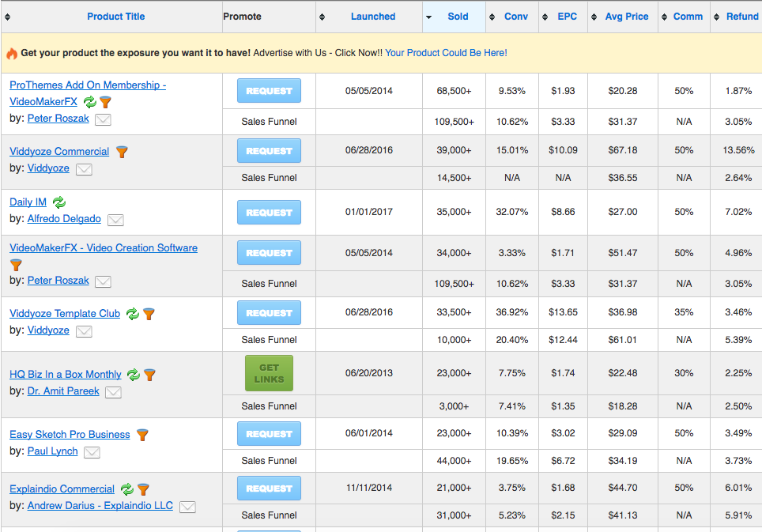Click the descending arrow left of Sold header
This screenshot has width=762, height=532.
(x=428, y=17)
